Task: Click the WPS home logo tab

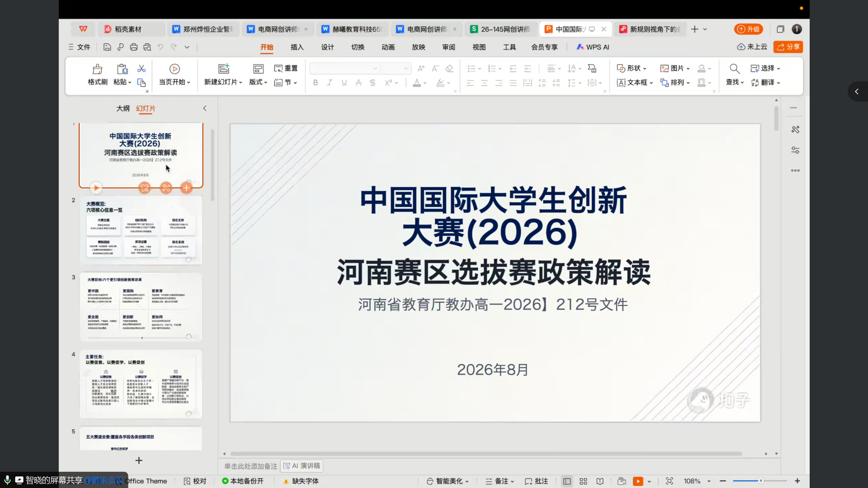Action: pyautogui.click(x=83, y=29)
